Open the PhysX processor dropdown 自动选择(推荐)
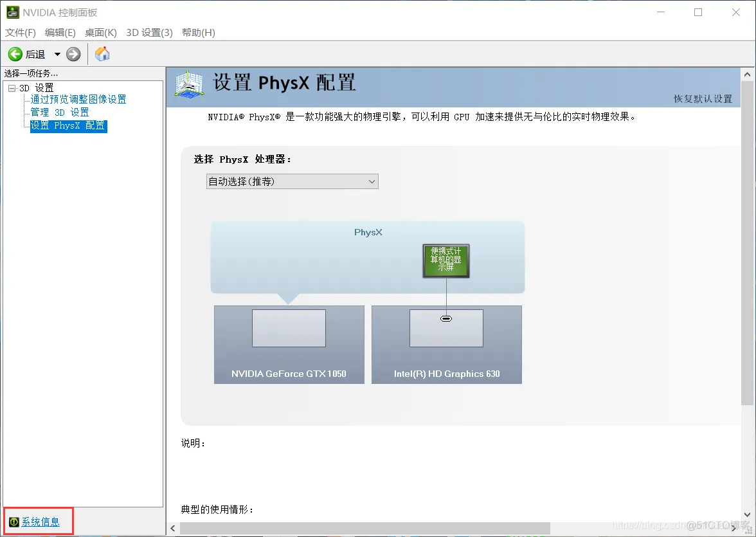Image resolution: width=756 pixels, height=537 pixels. (292, 181)
